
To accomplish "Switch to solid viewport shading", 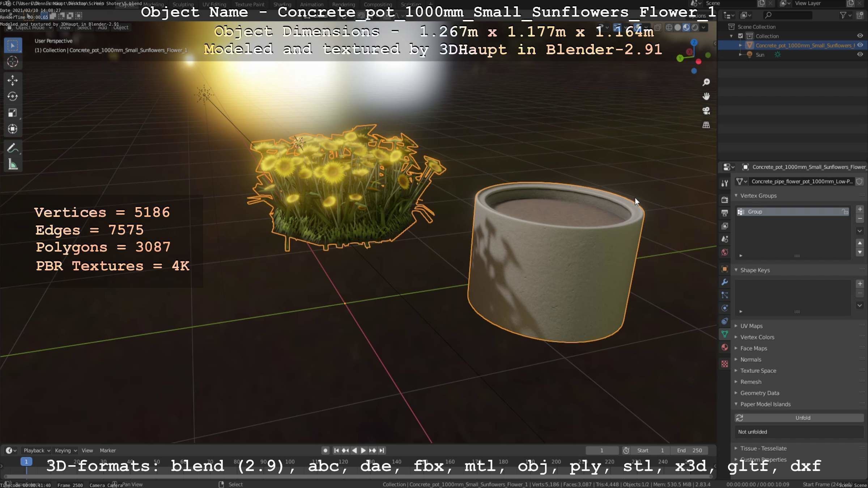I will click(678, 27).
